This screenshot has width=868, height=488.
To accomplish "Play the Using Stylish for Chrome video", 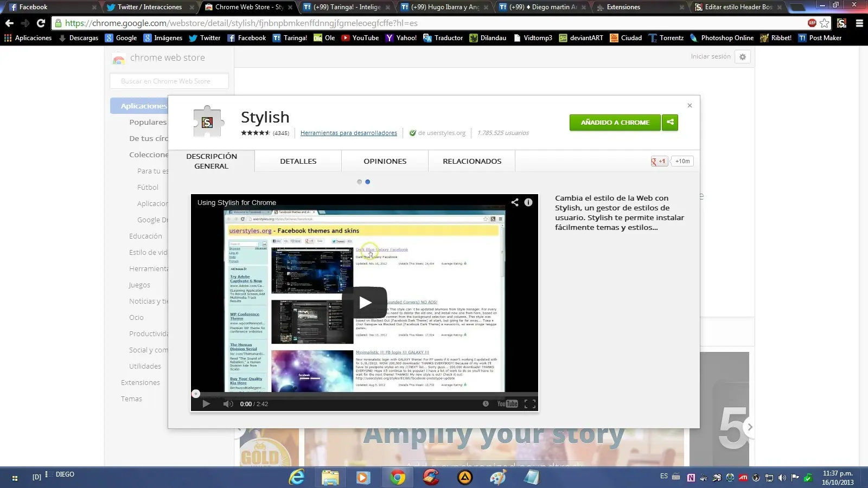I will click(365, 303).
